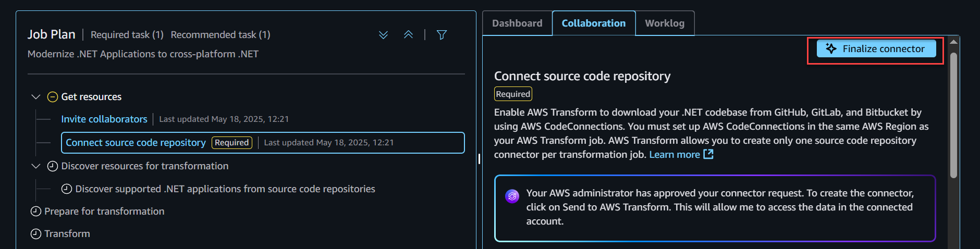Click the Required badge in the job plan row
Viewport: 980px width, 249px height.
tap(232, 143)
